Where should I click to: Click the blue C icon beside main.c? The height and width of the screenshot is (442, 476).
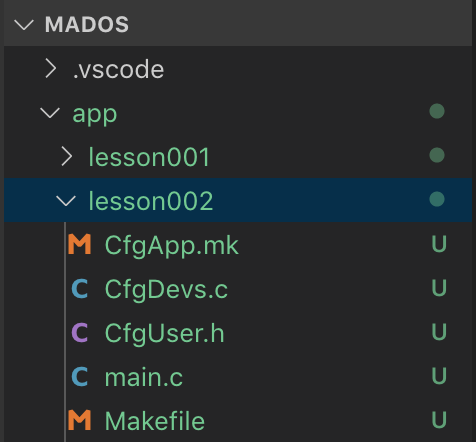pos(80,377)
